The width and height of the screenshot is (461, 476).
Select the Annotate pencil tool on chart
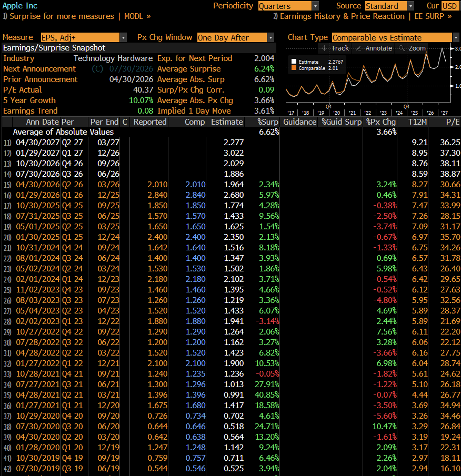pyautogui.click(x=374, y=48)
